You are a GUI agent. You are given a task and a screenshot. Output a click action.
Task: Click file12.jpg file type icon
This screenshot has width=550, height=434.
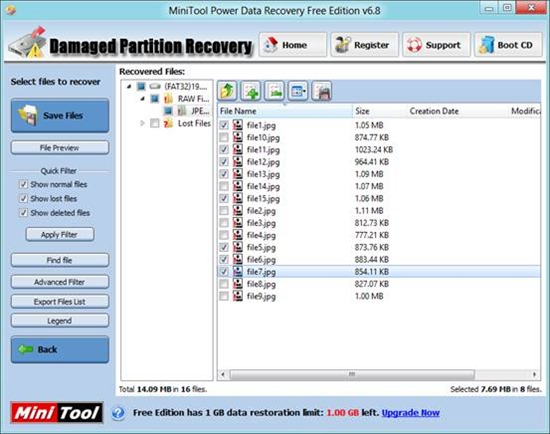coord(238,162)
